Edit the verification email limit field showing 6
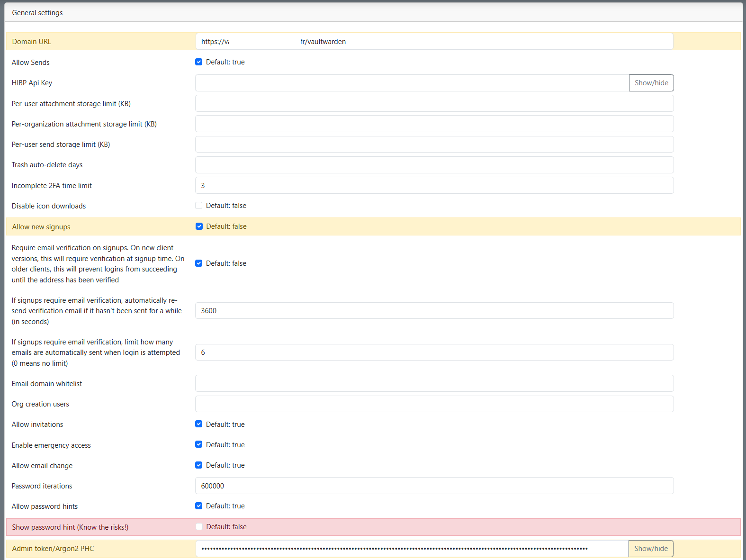 (x=434, y=352)
